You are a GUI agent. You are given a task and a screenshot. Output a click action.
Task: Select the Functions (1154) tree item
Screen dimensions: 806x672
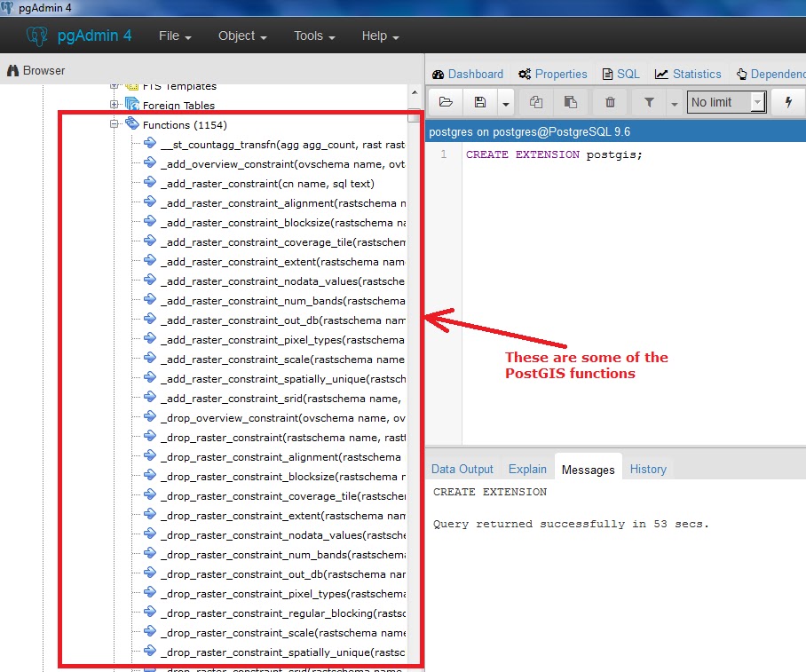pos(185,125)
